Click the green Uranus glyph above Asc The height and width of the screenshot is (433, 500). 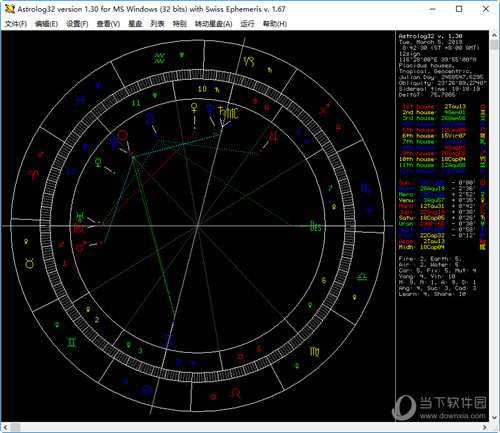point(80,217)
